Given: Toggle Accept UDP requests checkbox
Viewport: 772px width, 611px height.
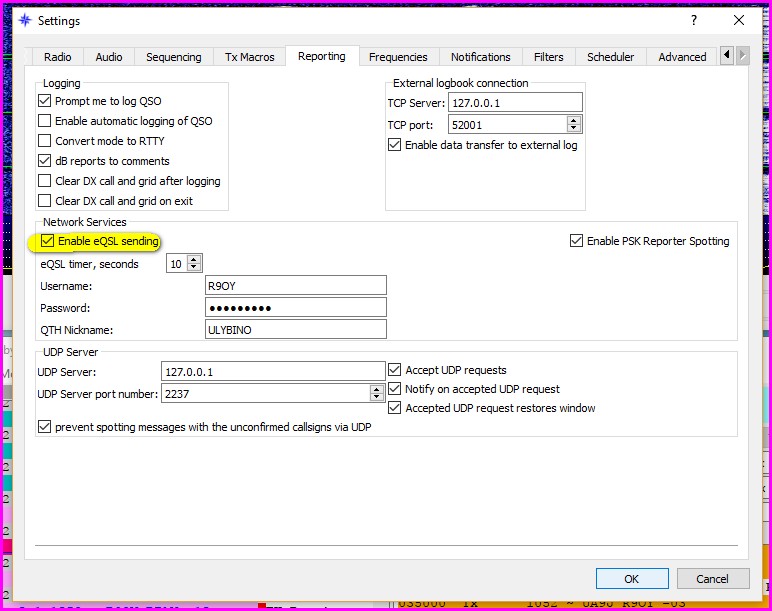Looking at the screenshot, I should (x=395, y=370).
